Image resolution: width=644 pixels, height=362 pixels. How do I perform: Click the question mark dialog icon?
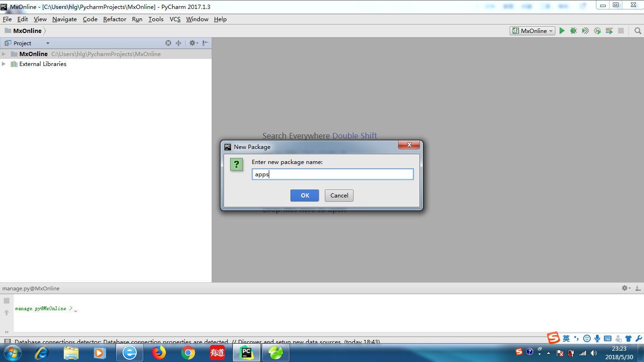pos(236,165)
